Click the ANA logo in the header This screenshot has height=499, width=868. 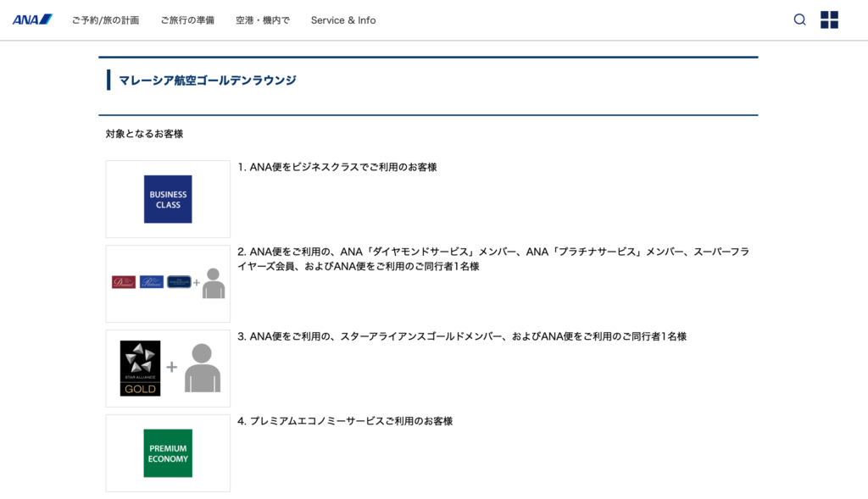(x=32, y=19)
